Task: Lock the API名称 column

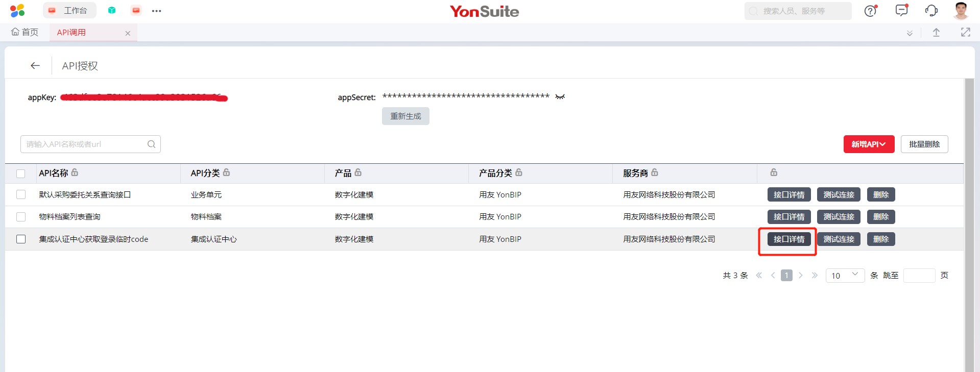Action: pyautogui.click(x=75, y=172)
